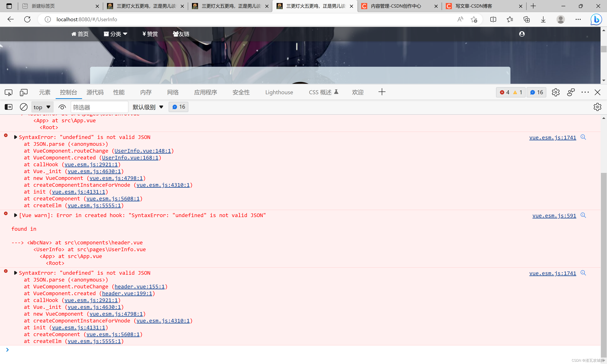Click errors and warnings count badge

point(511,92)
